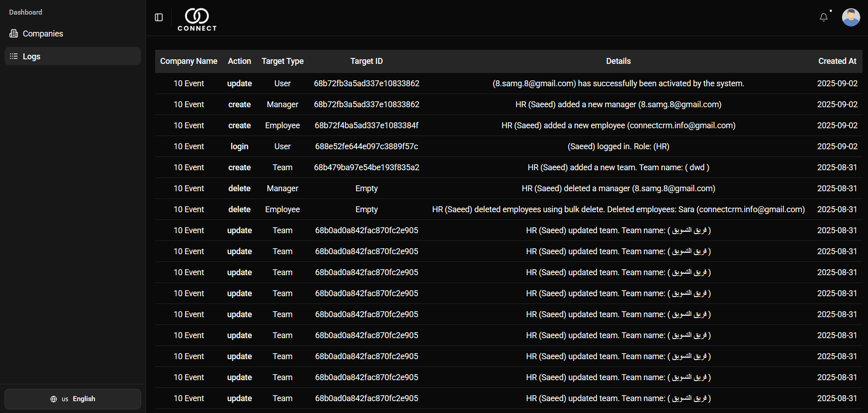Screen dimensions: 868x413
Task: Click the Company Name column header
Action: tap(188, 61)
